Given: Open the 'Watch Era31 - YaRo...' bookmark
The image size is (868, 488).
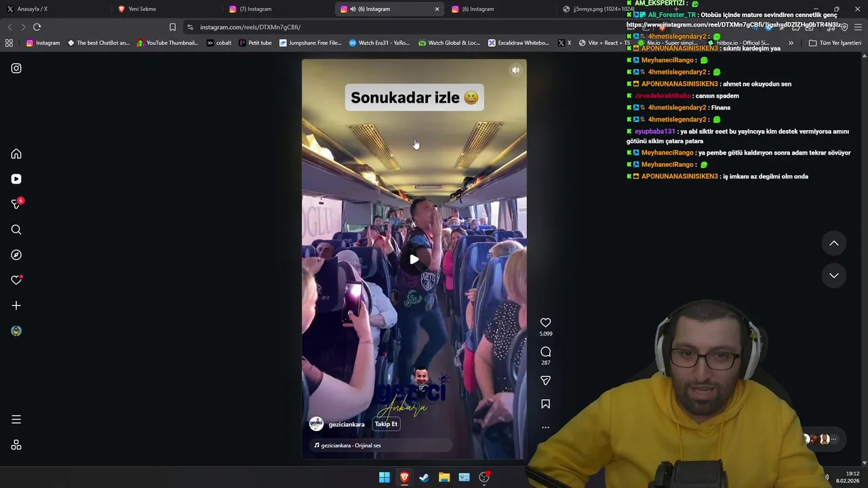Looking at the screenshot, I should click(x=379, y=43).
